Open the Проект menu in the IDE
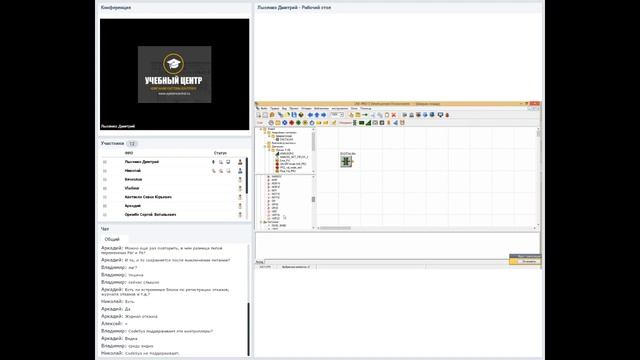 (x=294, y=109)
